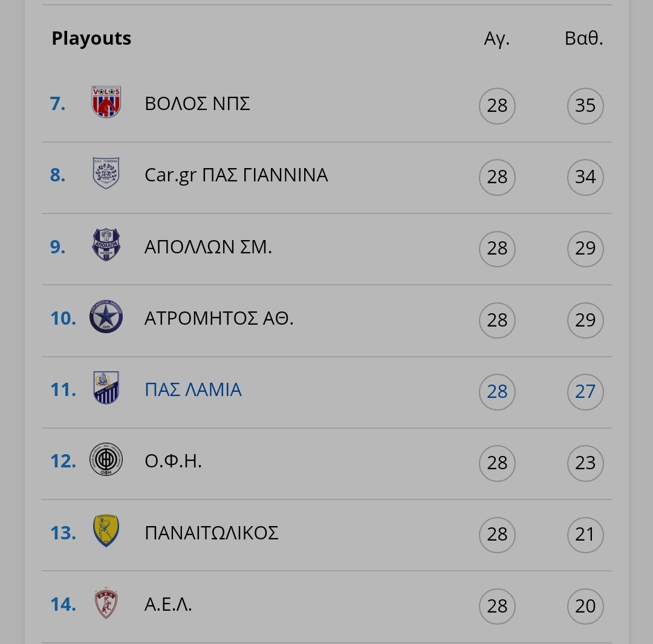Open Car.gr ΠΑΣ ΓΙΑΝΝΙΝΑ team page
Image resolution: width=653 pixels, height=644 pixels.
pyautogui.click(x=236, y=175)
